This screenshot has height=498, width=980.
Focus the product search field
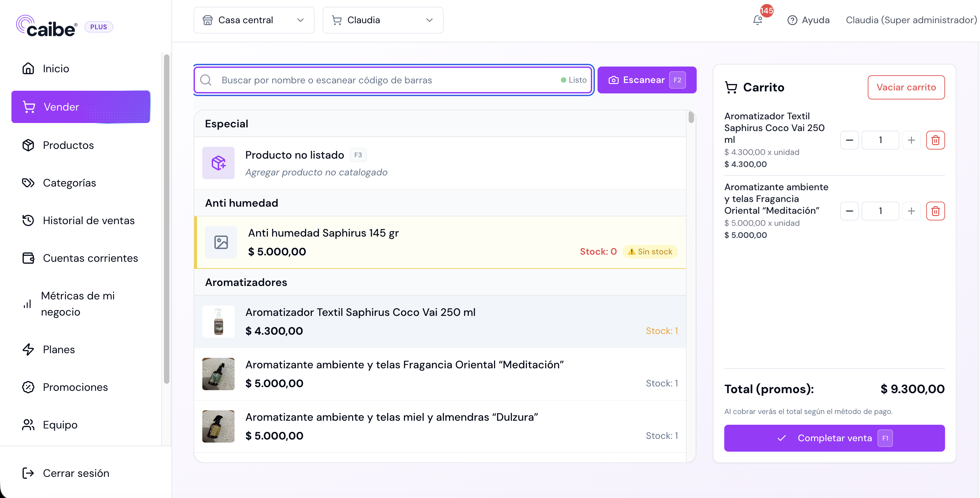tap(393, 80)
